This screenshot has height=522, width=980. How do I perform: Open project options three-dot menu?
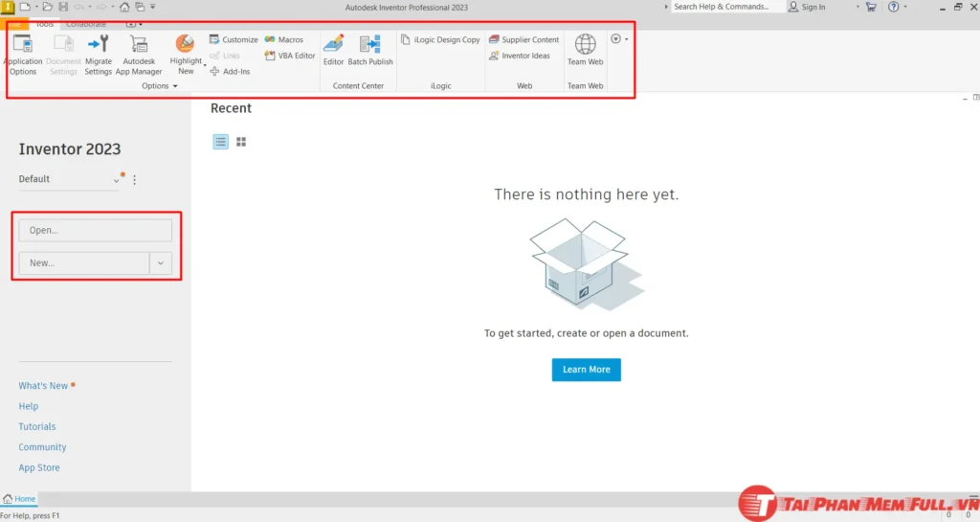(x=134, y=180)
